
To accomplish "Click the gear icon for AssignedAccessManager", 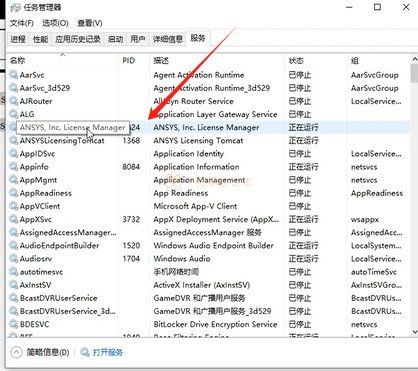I will pyautogui.click(x=14, y=232).
